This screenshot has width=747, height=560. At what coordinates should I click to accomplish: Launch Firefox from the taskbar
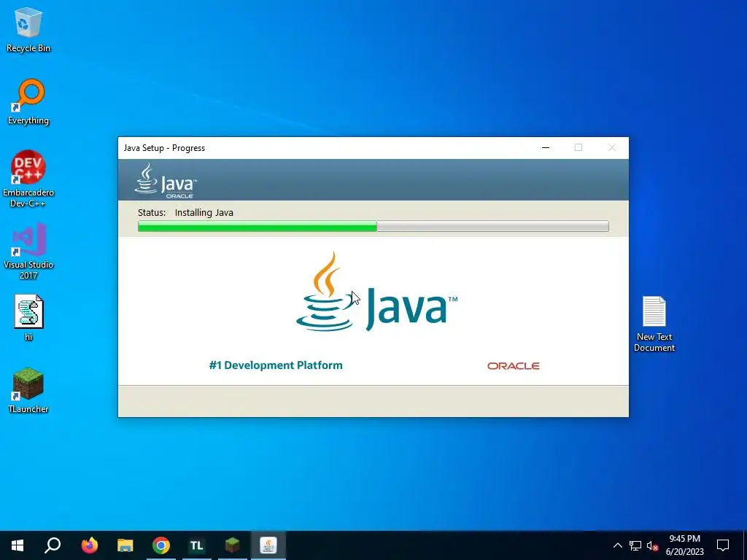click(89, 545)
